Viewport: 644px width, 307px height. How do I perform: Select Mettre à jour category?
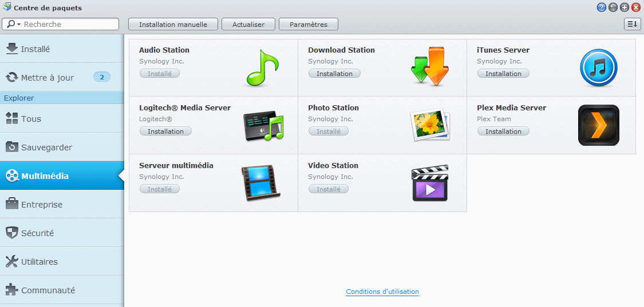pos(62,77)
